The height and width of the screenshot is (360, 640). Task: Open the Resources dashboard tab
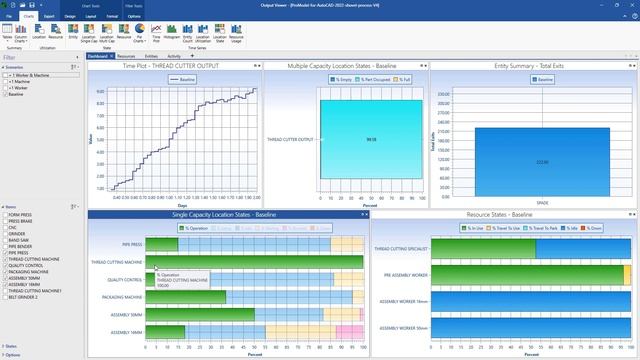pos(126,56)
